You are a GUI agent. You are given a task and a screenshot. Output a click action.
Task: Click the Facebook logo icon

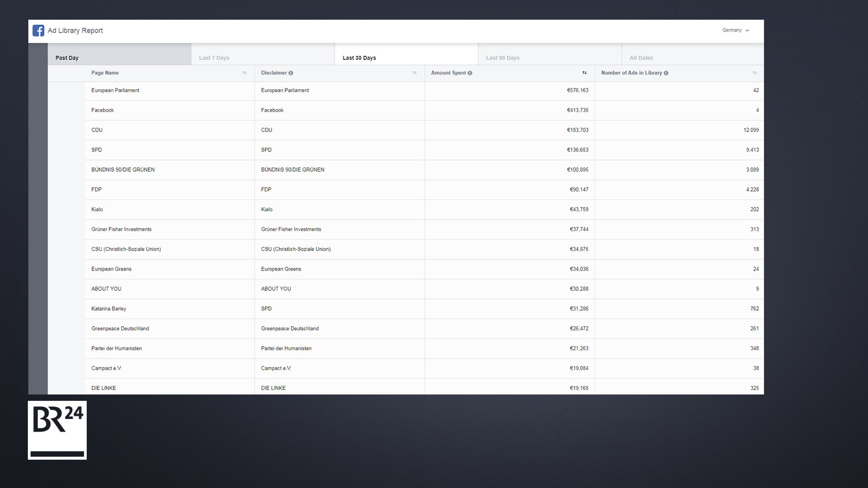(x=38, y=30)
